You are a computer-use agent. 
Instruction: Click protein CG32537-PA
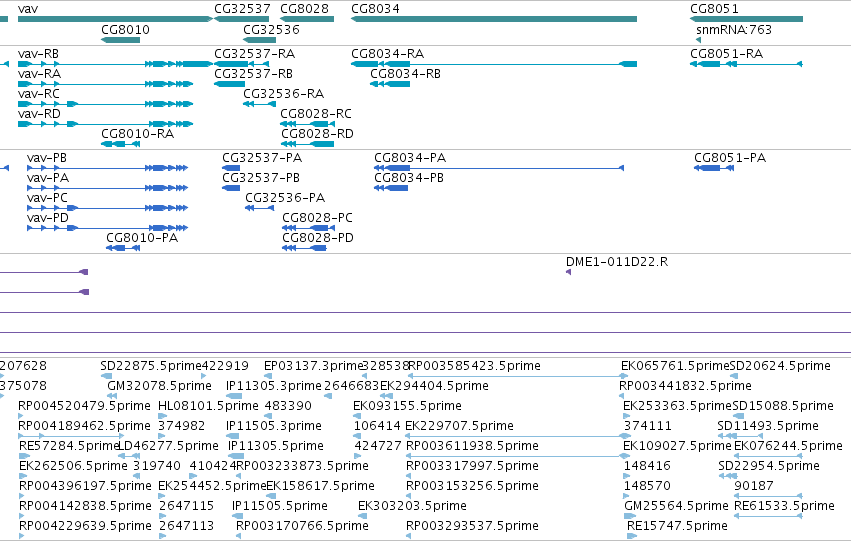click(x=262, y=158)
